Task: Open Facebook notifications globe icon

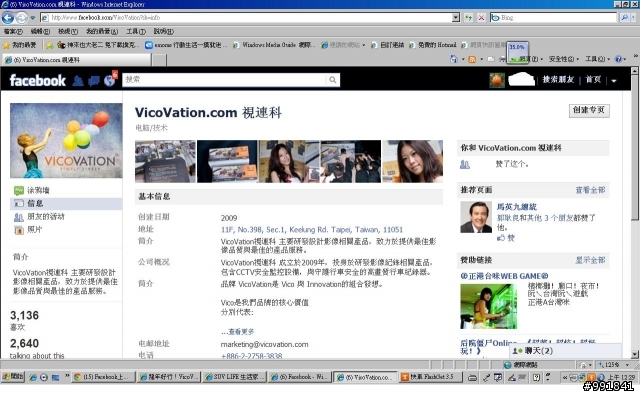Action: pyautogui.click(x=109, y=80)
